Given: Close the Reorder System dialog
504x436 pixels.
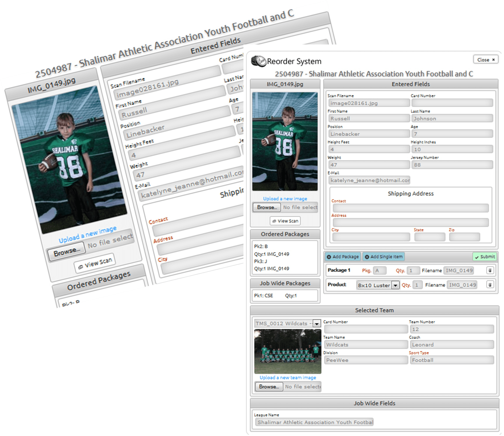Looking at the screenshot, I should [486, 60].
